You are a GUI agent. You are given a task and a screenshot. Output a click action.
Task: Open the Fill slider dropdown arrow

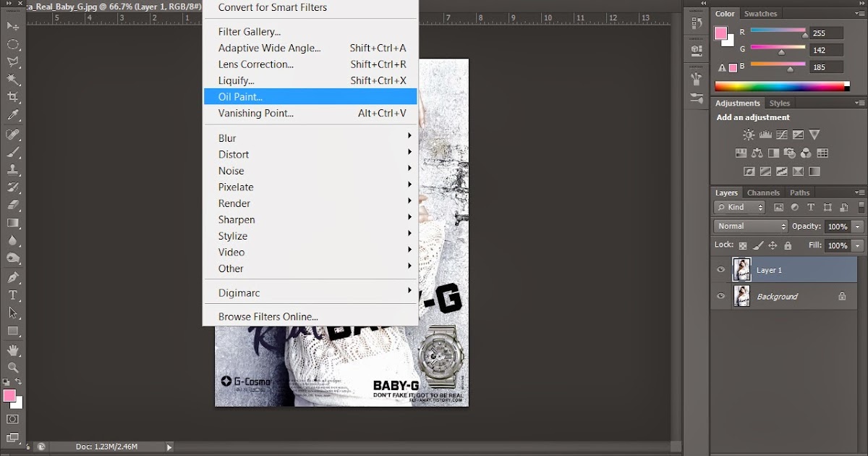[x=858, y=246]
